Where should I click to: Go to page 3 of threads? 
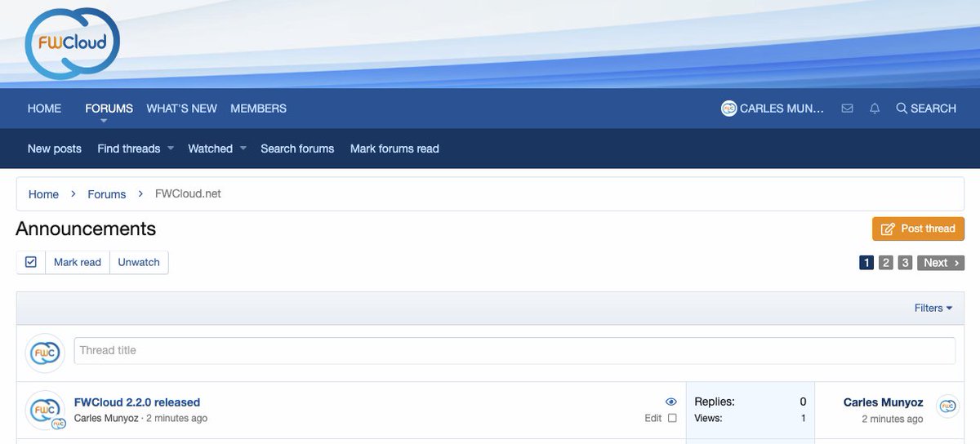pyautogui.click(x=905, y=263)
